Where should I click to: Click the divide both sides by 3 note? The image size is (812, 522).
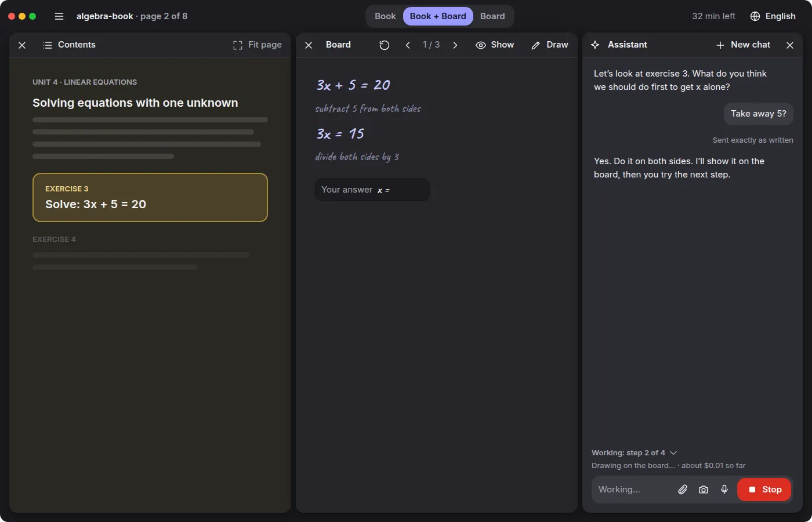tap(357, 157)
